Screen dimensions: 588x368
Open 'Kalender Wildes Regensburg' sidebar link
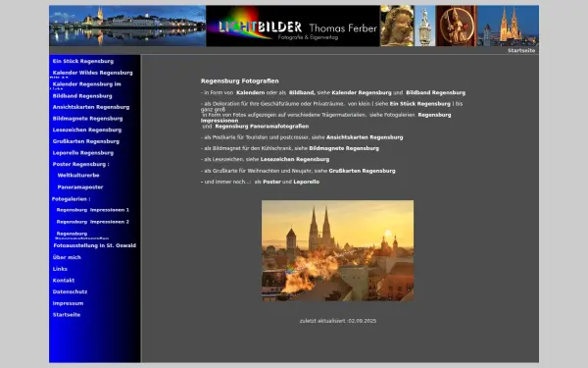[93, 73]
